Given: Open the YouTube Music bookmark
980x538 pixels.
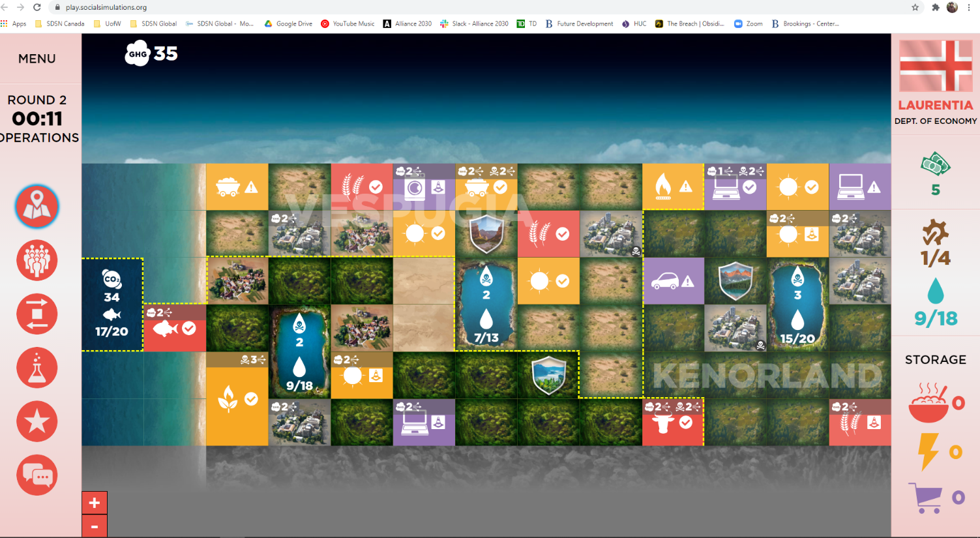Looking at the screenshot, I should click(x=348, y=23).
